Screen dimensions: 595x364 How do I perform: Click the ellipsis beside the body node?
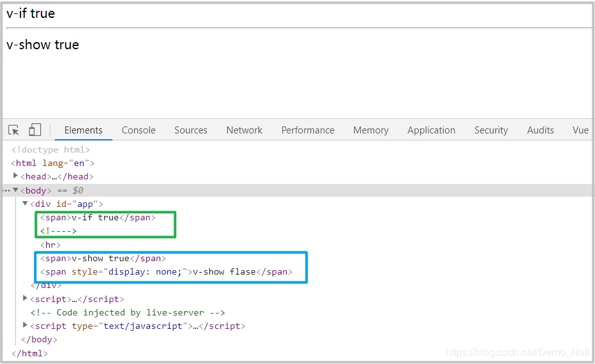[6, 190]
